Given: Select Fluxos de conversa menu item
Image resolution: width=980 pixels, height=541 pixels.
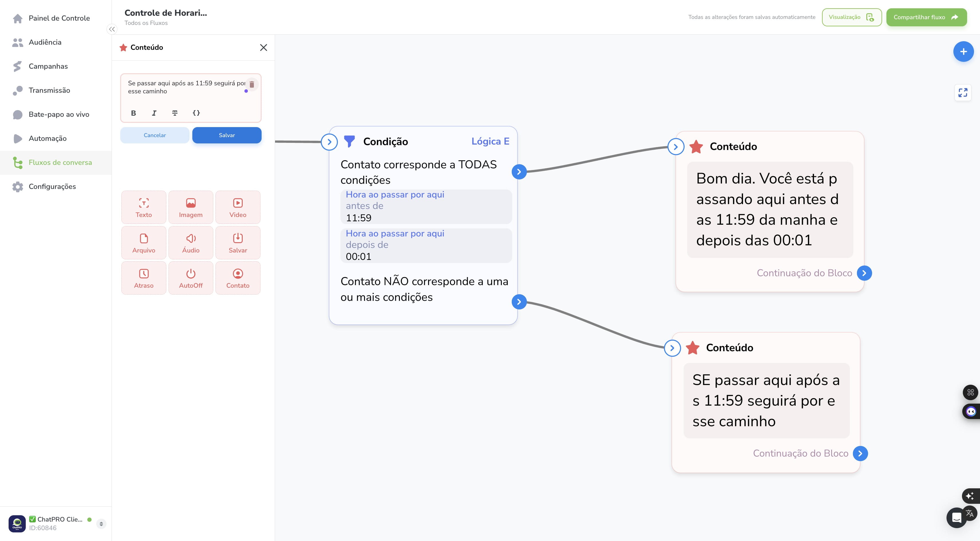Looking at the screenshot, I should click(56, 163).
